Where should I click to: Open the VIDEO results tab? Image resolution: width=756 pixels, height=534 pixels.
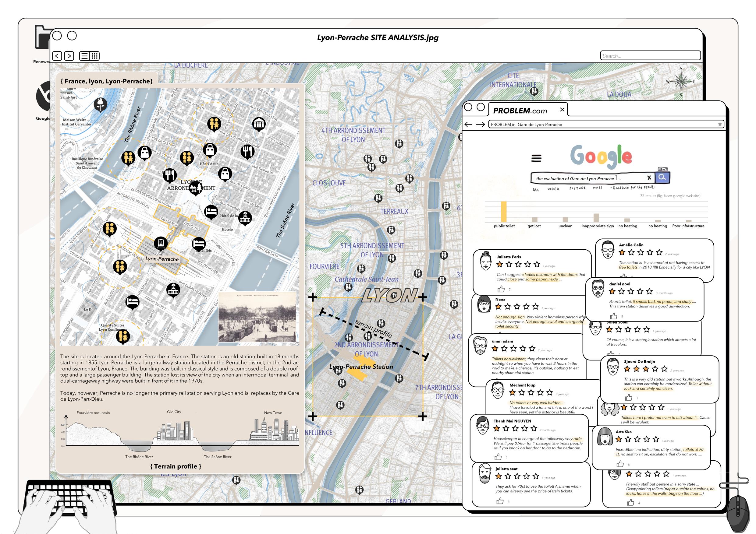pyautogui.click(x=553, y=189)
